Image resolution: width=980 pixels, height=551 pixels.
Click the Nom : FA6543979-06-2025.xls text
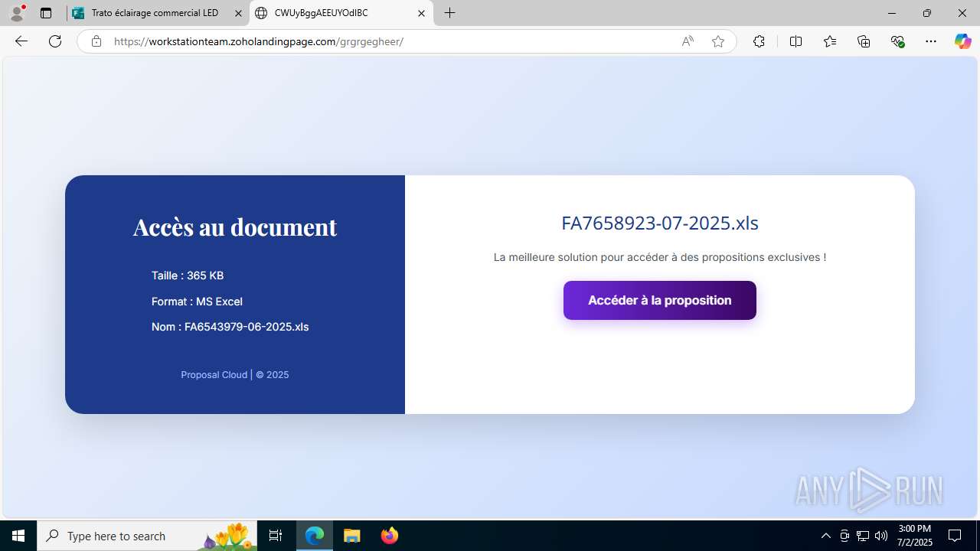[230, 327]
